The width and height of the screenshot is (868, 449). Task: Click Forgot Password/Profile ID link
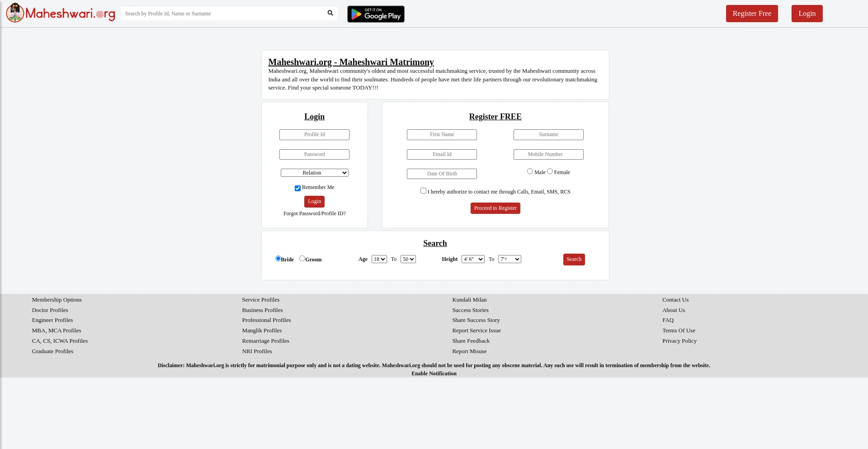[315, 213]
